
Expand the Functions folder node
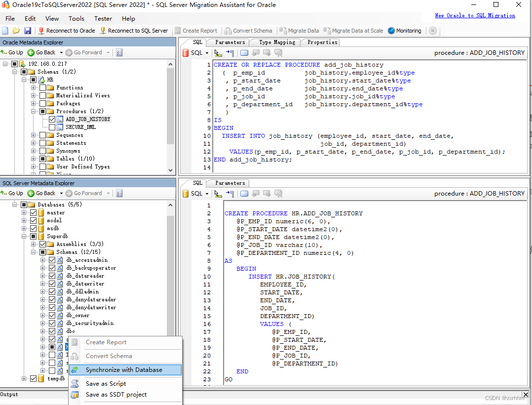click(33, 87)
